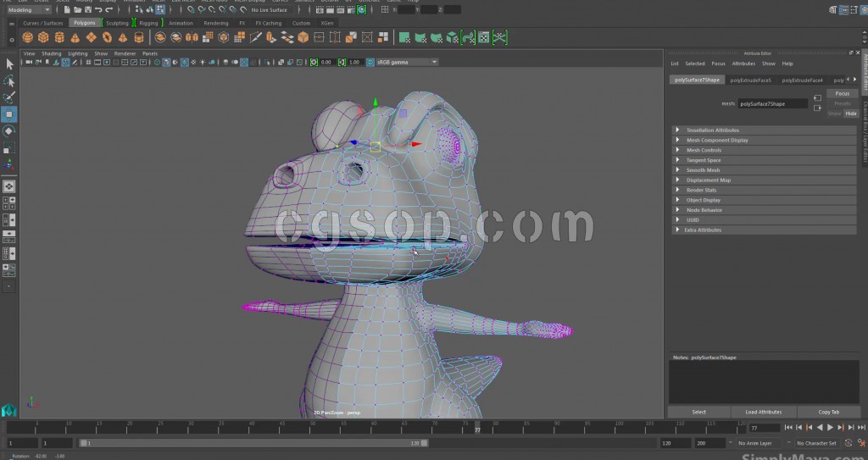
Task: Open the Modeling menu set dropdown
Action: pos(29,10)
